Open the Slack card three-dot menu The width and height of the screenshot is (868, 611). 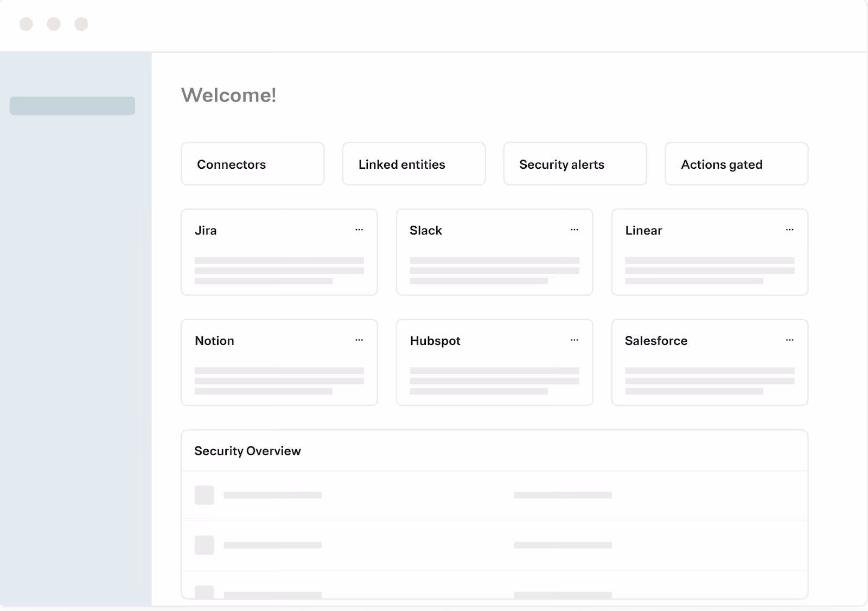[x=575, y=230]
